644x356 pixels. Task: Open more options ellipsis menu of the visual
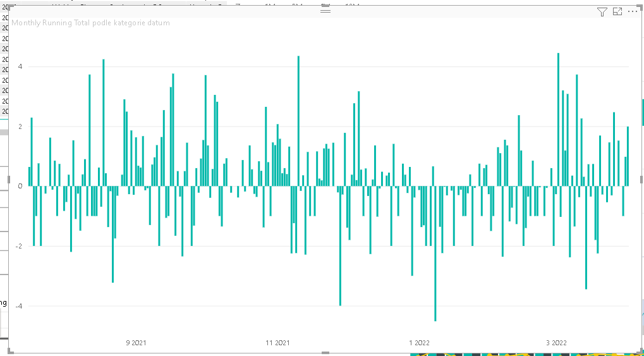pyautogui.click(x=632, y=12)
